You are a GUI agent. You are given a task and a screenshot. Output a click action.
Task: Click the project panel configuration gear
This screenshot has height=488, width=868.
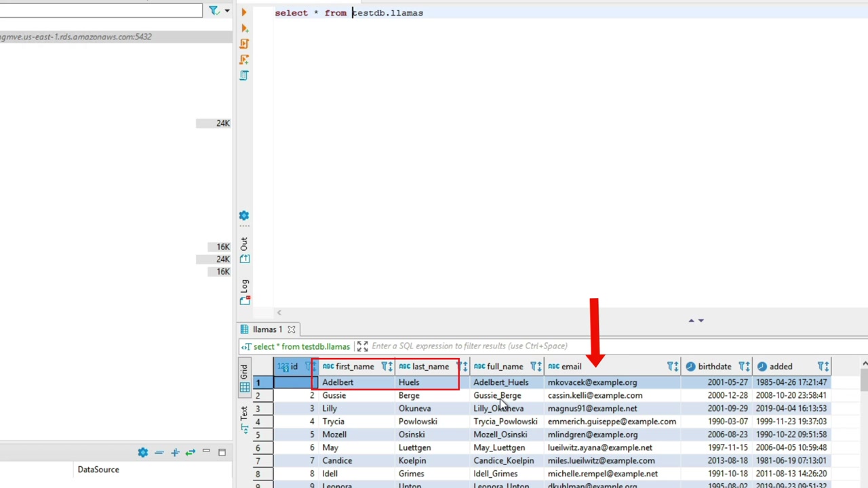[142, 452]
